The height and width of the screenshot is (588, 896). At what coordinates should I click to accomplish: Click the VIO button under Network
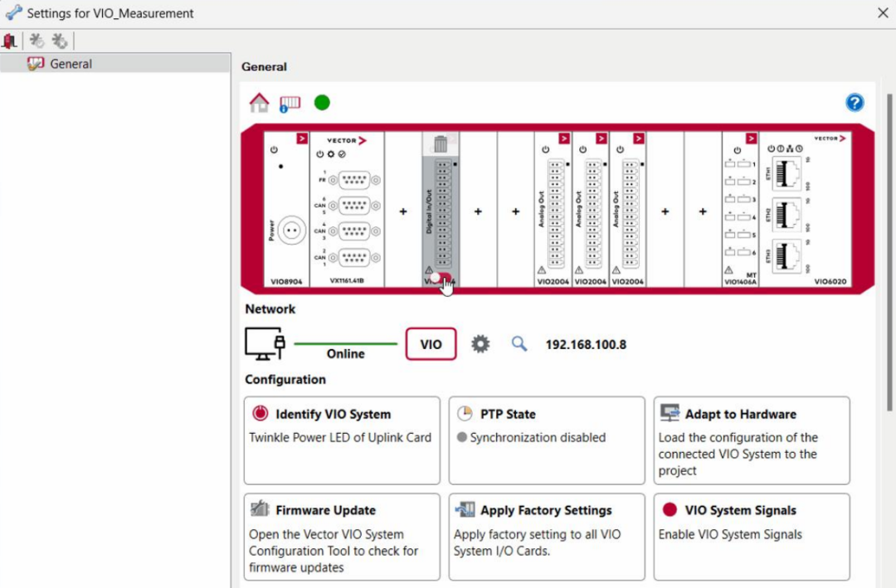pos(431,344)
